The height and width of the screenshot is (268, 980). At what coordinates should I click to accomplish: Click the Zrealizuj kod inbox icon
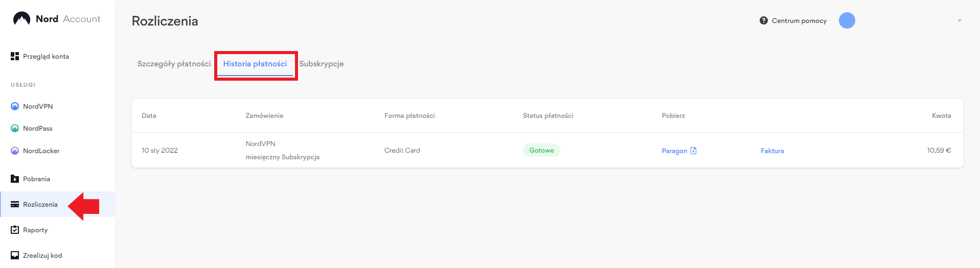point(15,255)
